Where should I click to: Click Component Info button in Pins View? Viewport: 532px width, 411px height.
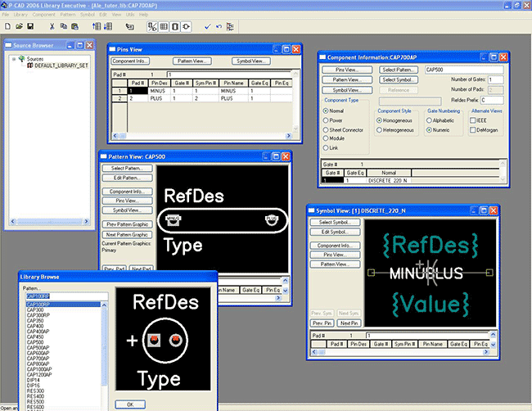click(130, 61)
